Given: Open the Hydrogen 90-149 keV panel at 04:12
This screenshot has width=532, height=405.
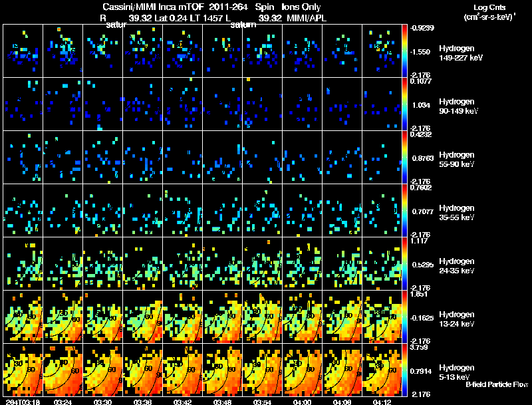Looking at the screenshot, I should [382, 104].
